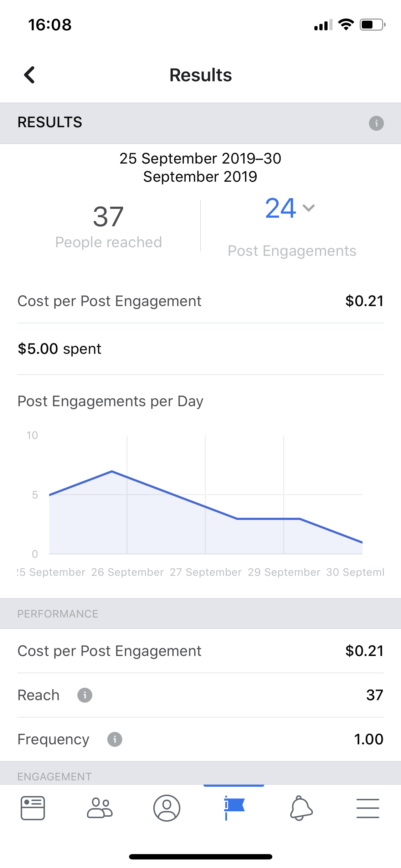The image size is (401, 868).
Task: Tap the info icon next to Frequency
Action: [x=115, y=739]
